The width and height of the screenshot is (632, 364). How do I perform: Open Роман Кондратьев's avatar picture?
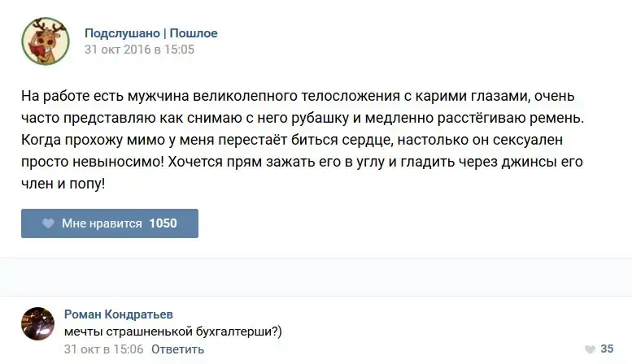pyautogui.click(x=37, y=324)
